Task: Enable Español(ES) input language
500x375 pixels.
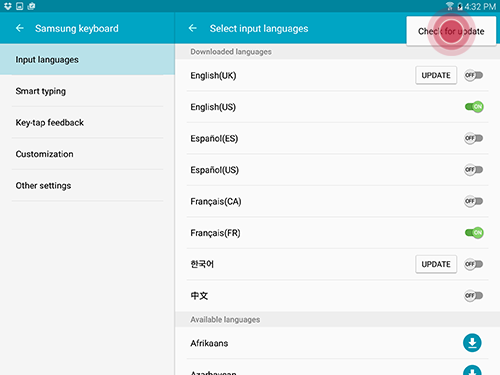Action: [x=474, y=138]
